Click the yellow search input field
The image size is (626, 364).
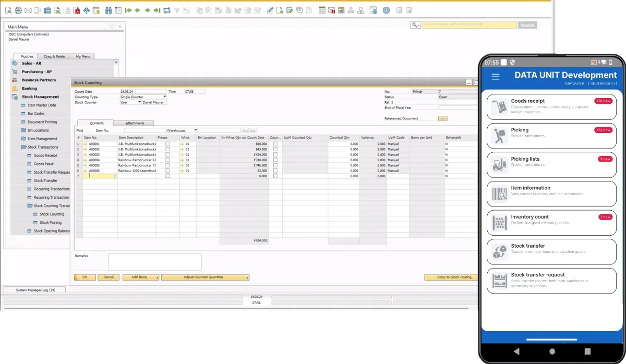coord(469,25)
